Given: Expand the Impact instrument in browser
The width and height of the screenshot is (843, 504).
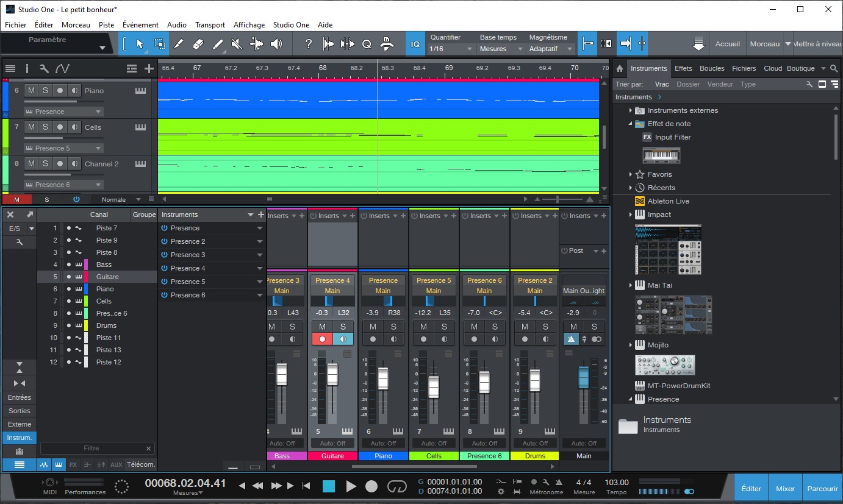Looking at the screenshot, I should 630,215.
